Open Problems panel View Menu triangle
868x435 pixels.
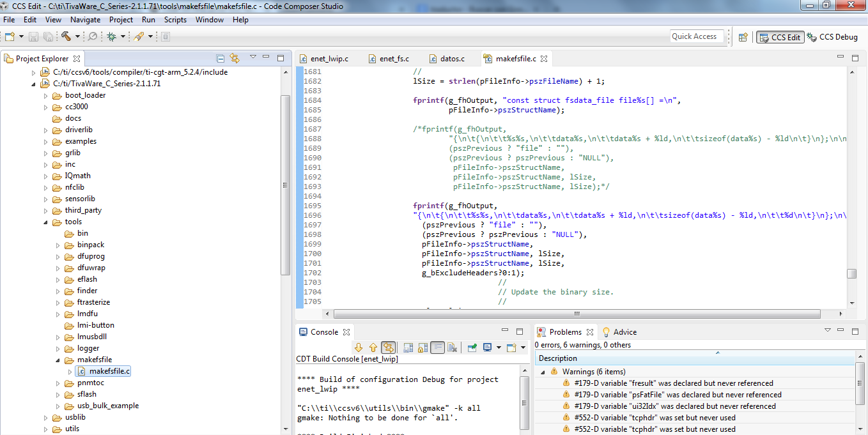pos(828,331)
